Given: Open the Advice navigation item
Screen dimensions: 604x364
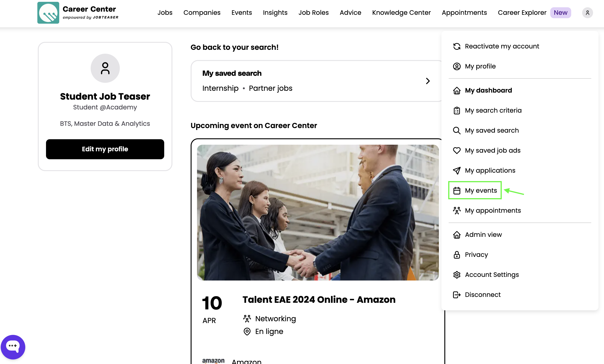Looking at the screenshot, I should tap(350, 13).
